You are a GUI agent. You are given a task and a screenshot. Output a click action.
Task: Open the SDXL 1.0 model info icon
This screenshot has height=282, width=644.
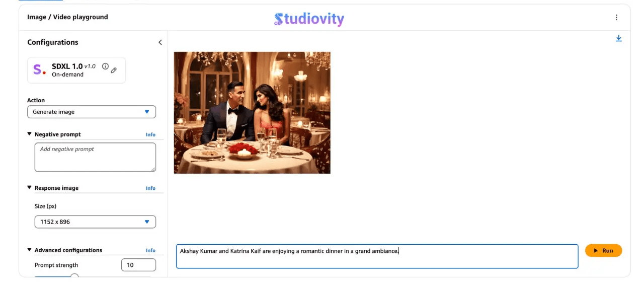pos(105,66)
